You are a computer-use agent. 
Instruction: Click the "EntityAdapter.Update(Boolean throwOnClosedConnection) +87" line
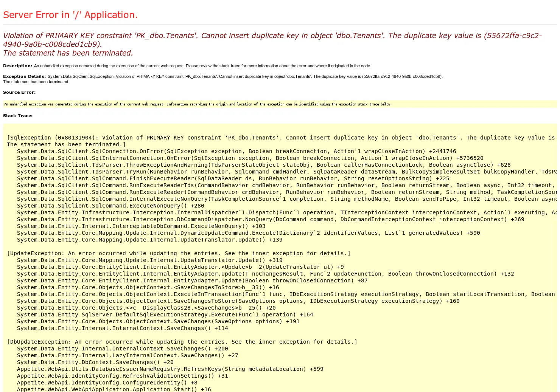point(192,280)
